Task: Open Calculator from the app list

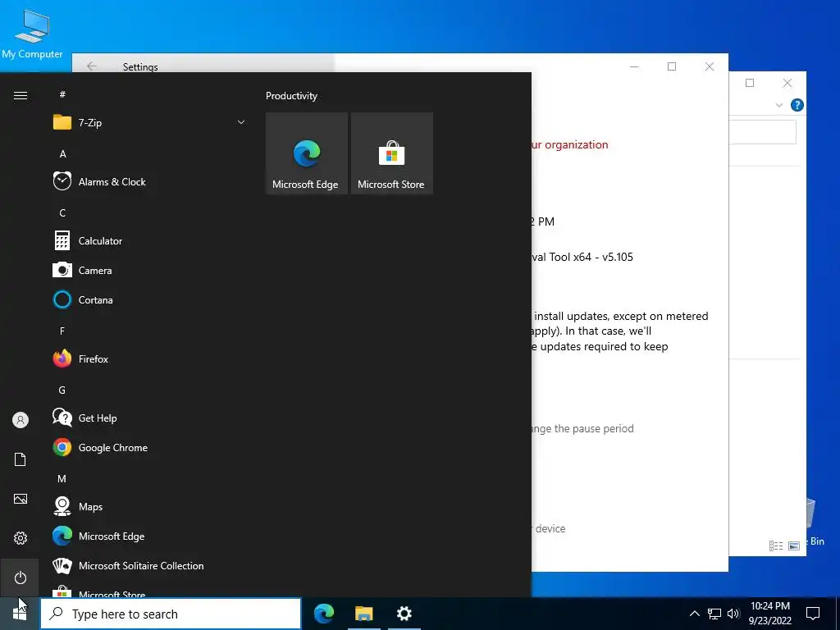Action: pos(149,241)
